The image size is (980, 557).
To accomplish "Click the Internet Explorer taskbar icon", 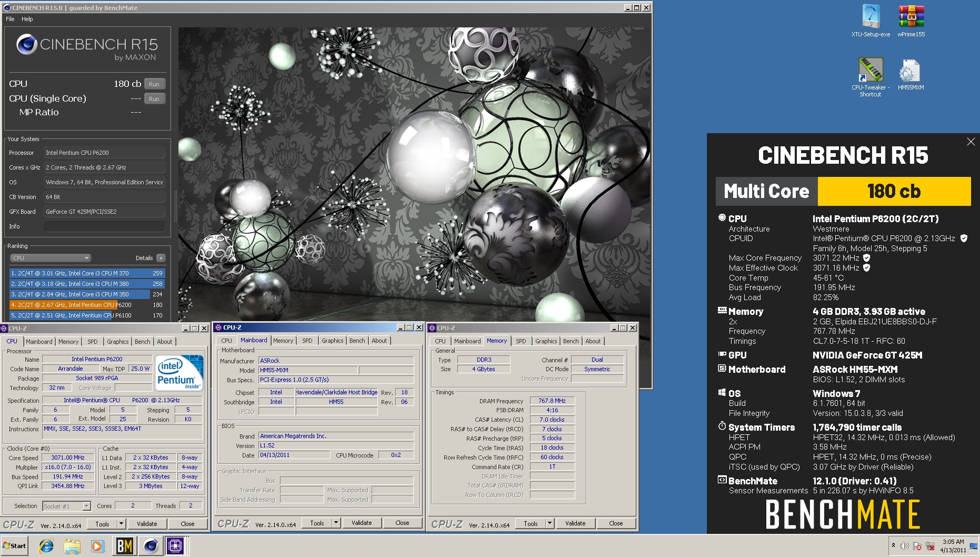I will 46,546.
